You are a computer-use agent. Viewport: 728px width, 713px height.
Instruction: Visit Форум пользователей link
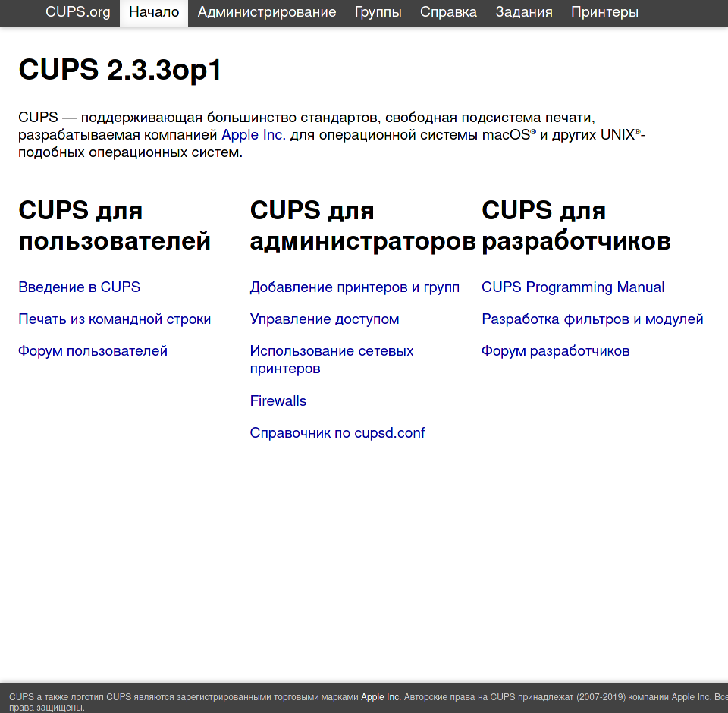click(x=93, y=351)
